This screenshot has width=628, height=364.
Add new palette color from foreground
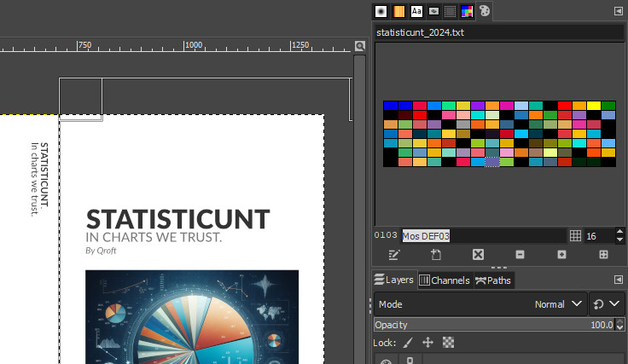coord(436,255)
